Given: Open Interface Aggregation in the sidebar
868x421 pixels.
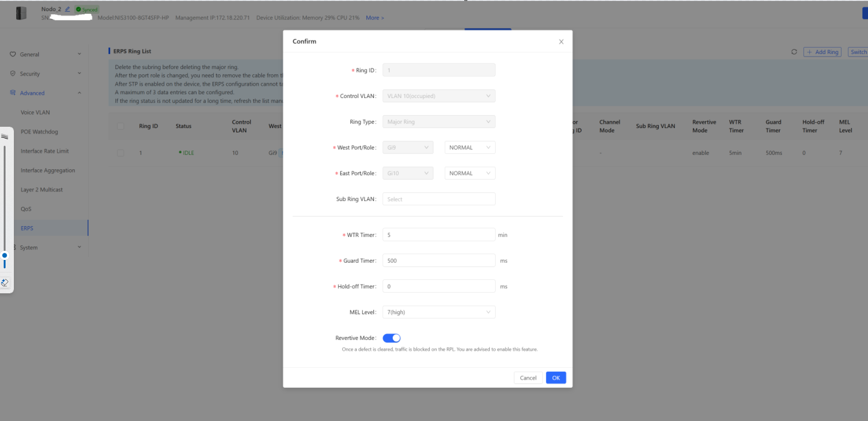Looking at the screenshot, I should (x=48, y=170).
